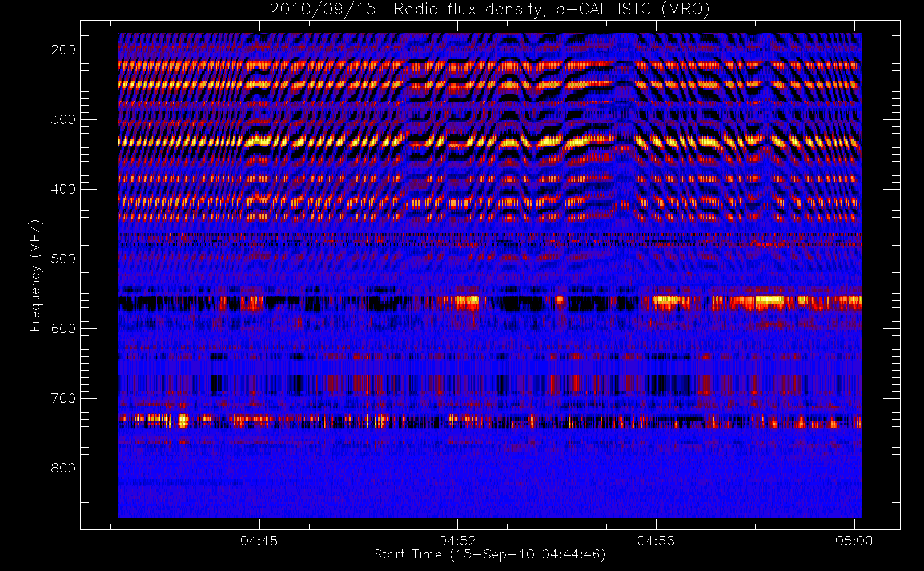Click the 04:52 time tick label
The height and width of the screenshot is (571, 924).
click(x=457, y=541)
